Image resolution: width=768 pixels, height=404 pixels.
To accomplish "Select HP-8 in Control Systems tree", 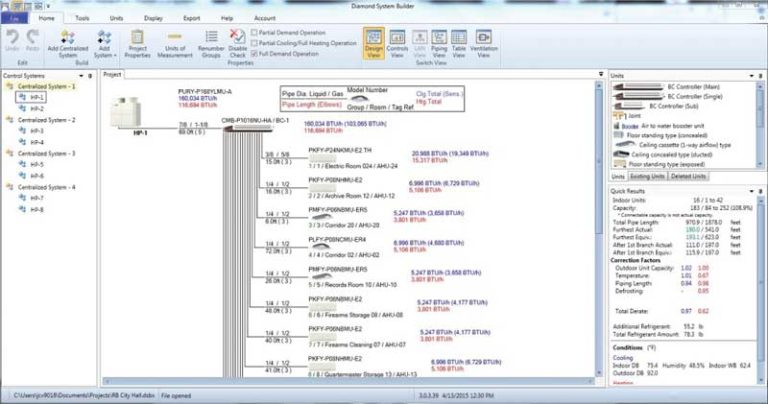I will click(37, 209).
